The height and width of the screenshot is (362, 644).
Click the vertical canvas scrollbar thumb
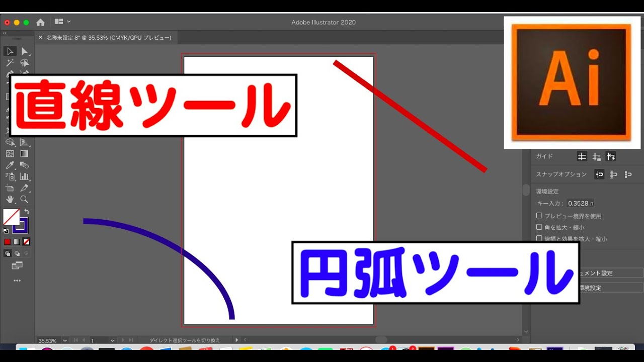[526, 191]
